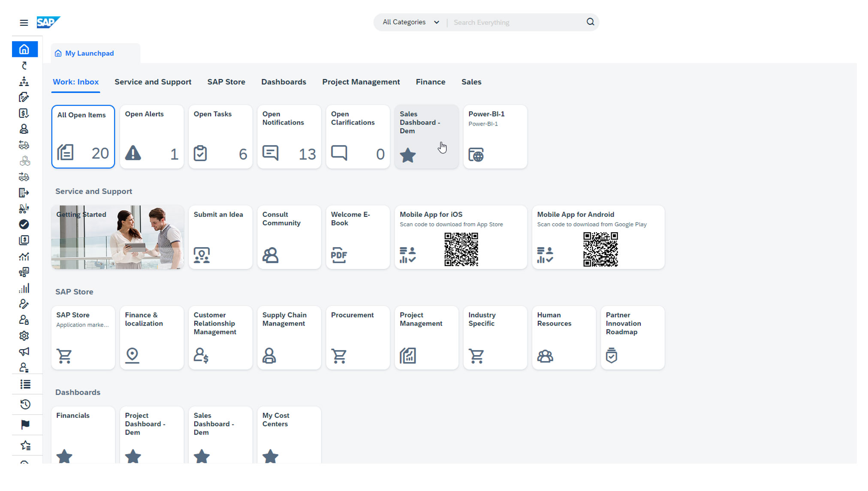
Task: Click the SAP logo home button
Action: [x=48, y=22]
